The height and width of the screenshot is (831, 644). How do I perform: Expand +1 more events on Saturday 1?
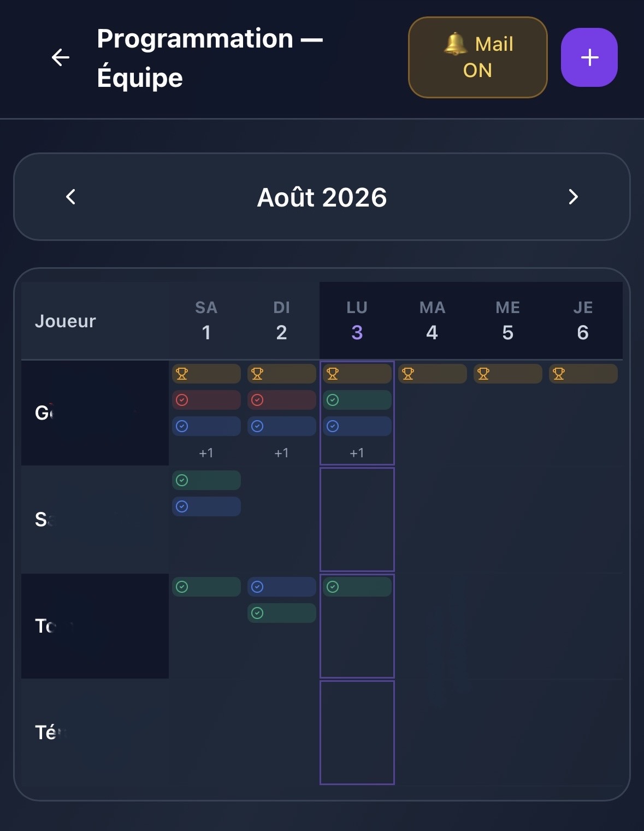coord(206,453)
